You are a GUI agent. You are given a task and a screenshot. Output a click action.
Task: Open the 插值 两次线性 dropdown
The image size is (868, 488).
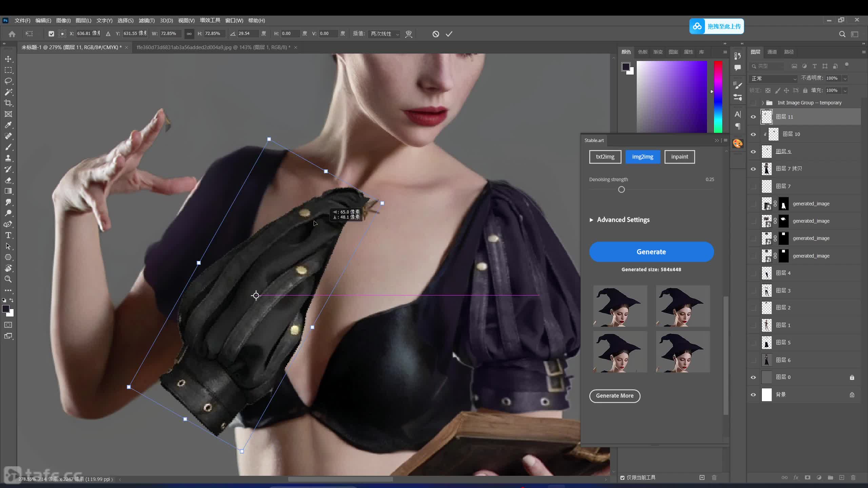[x=384, y=34]
